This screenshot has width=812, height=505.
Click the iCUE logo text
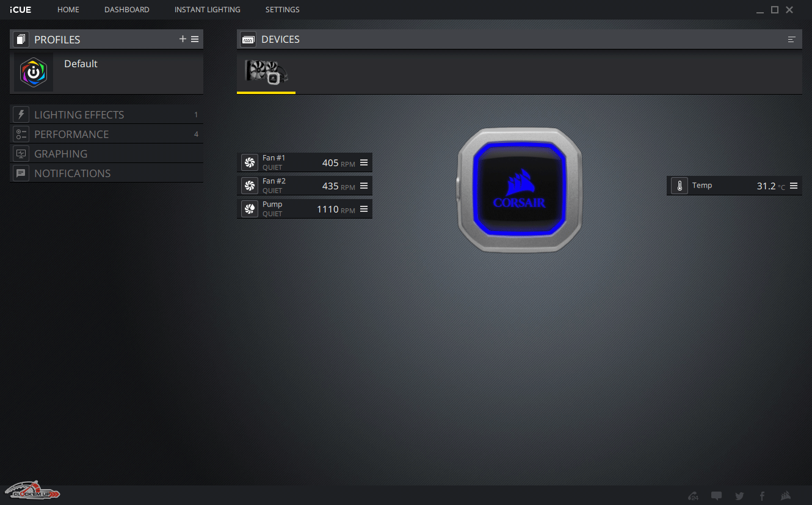(20, 10)
